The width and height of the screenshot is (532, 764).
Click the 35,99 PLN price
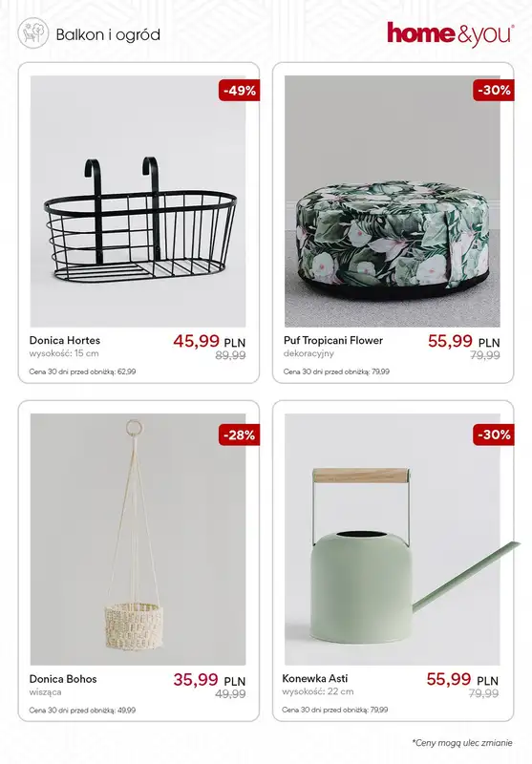pos(209,680)
